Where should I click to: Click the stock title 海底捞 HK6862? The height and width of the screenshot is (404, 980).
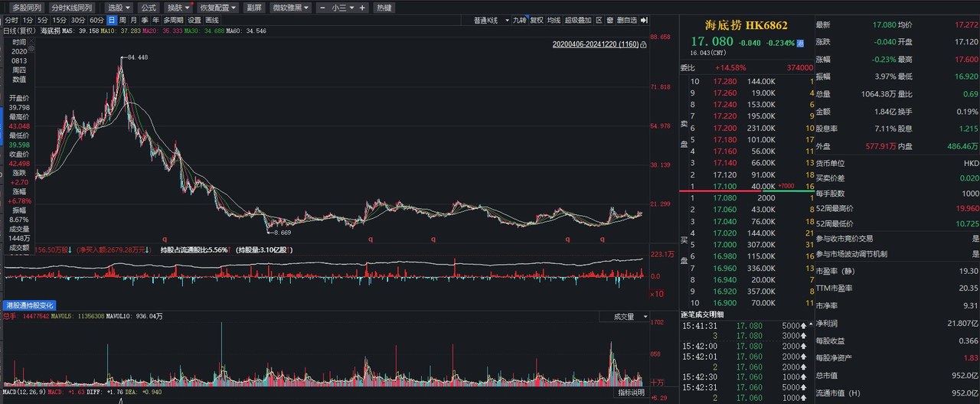pyautogui.click(x=746, y=24)
